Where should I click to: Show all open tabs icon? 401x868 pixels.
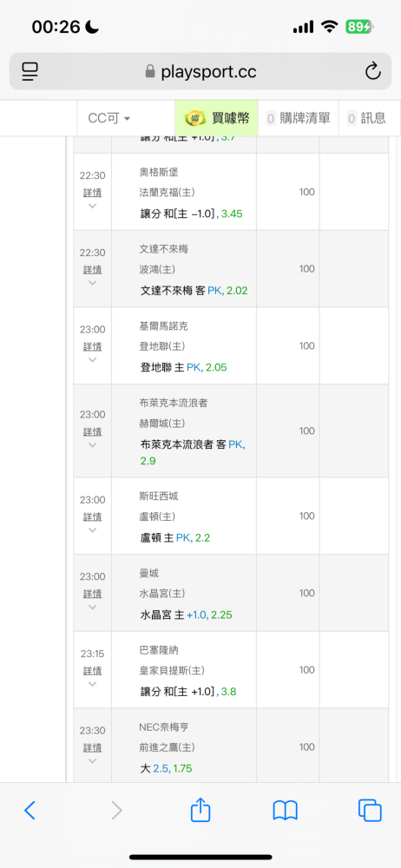(x=370, y=811)
